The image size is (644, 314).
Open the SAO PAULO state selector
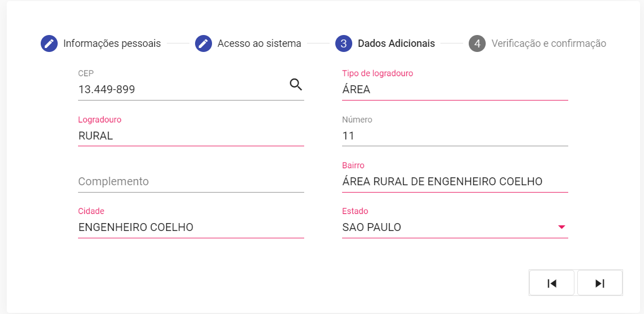click(x=455, y=227)
